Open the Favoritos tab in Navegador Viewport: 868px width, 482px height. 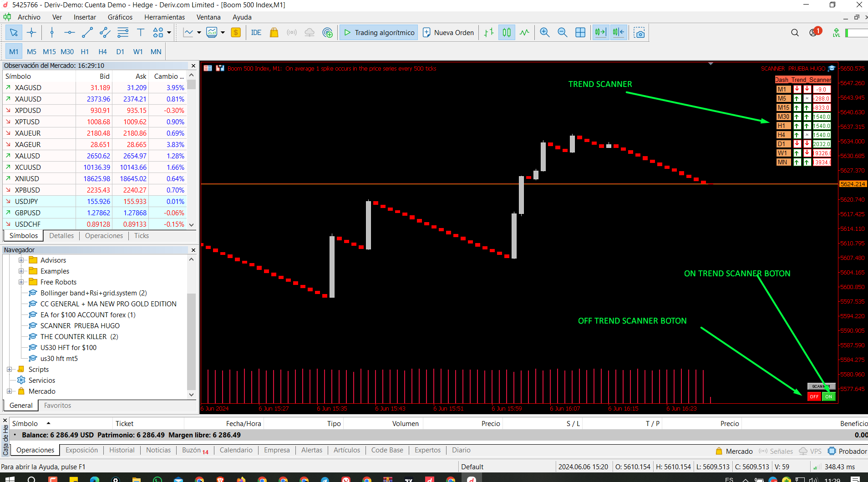point(57,406)
